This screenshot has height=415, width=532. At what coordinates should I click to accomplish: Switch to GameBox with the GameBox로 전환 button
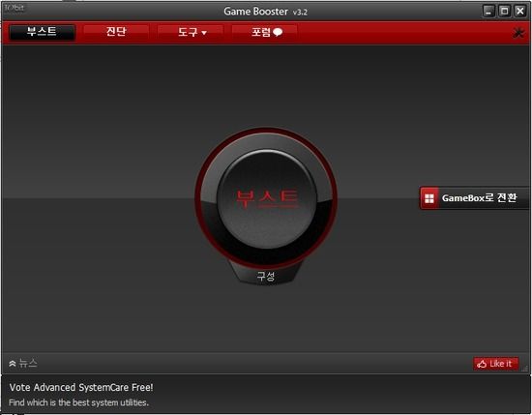click(474, 198)
